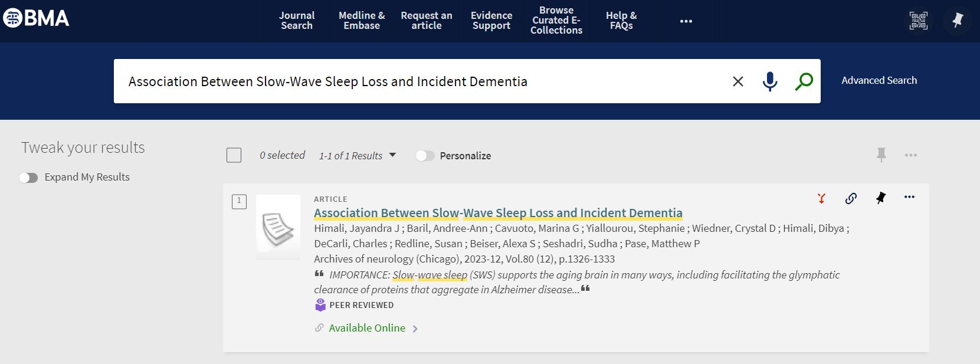The height and width of the screenshot is (364, 980).
Task: Open pinned favorites from header pin icon
Action: pyautogui.click(x=957, y=21)
